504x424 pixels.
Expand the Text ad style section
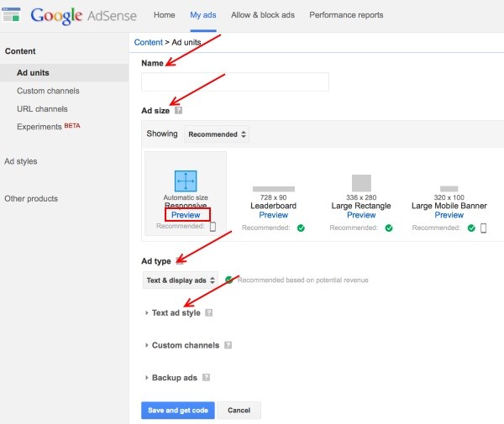[176, 312]
